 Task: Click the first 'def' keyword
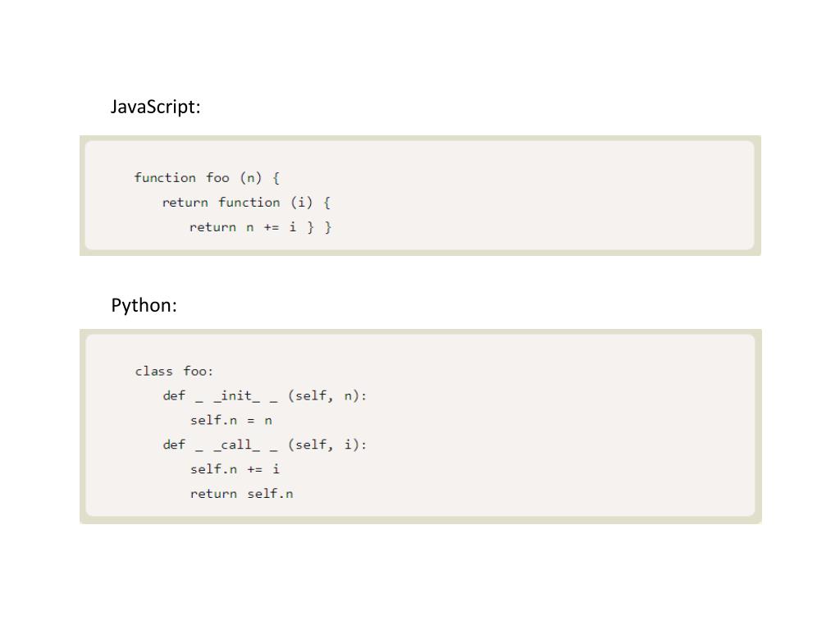coord(174,396)
